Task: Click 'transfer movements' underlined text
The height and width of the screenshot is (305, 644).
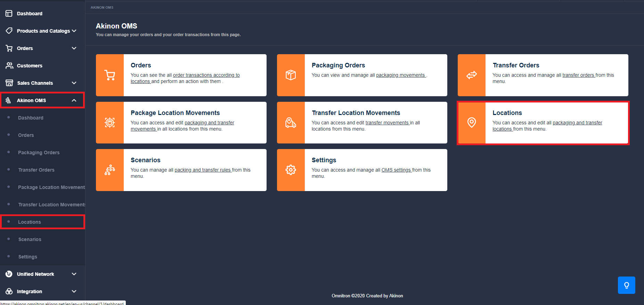Action: click(x=387, y=123)
